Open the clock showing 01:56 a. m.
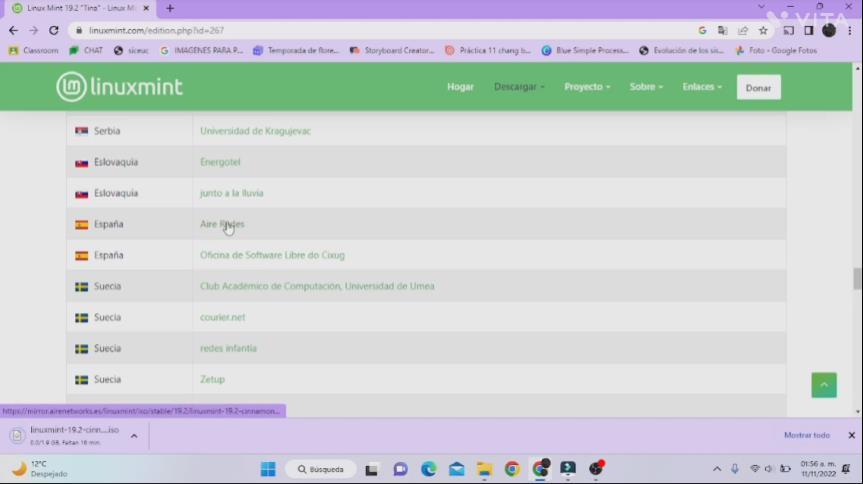This screenshot has width=863, height=484. [818, 469]
